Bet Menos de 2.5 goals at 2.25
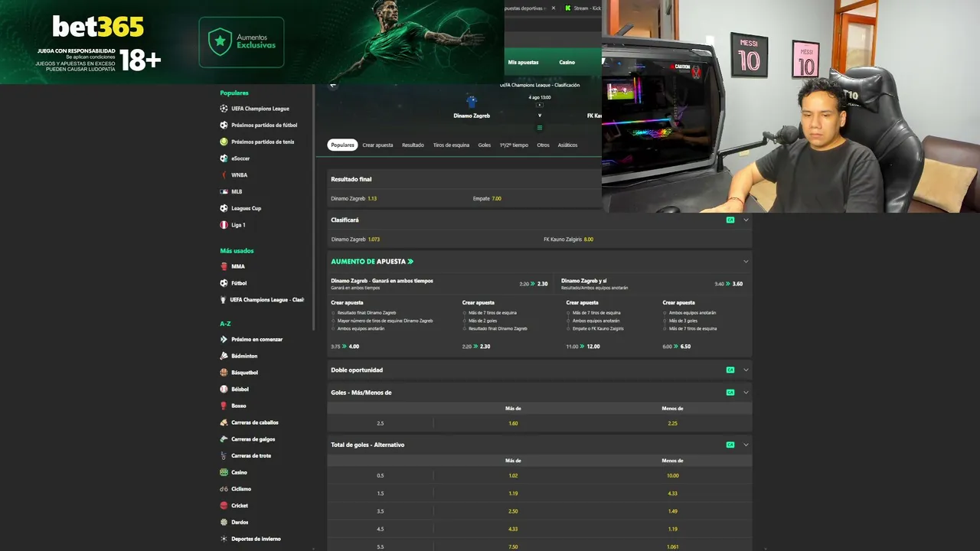This screenshot has height=551, width=980. point(672,423)
